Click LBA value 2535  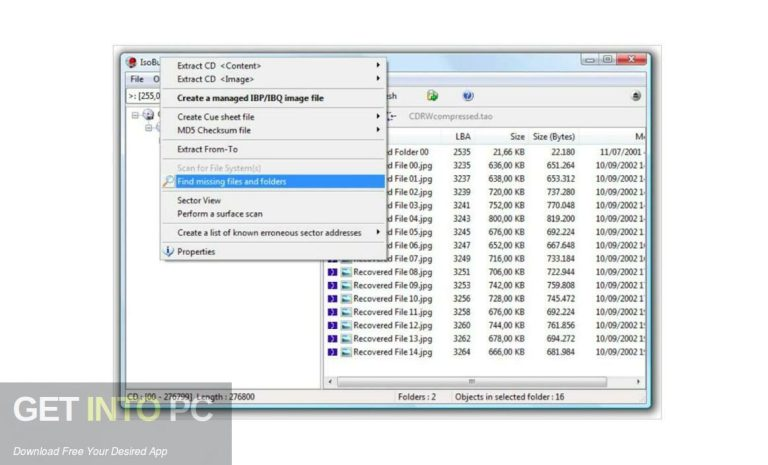[461, 152]
